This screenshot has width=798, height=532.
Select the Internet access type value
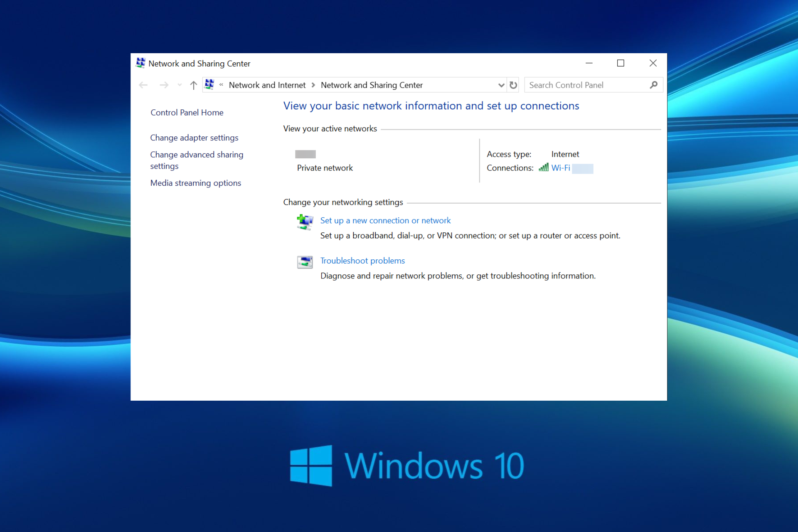(x=565, y=154)
